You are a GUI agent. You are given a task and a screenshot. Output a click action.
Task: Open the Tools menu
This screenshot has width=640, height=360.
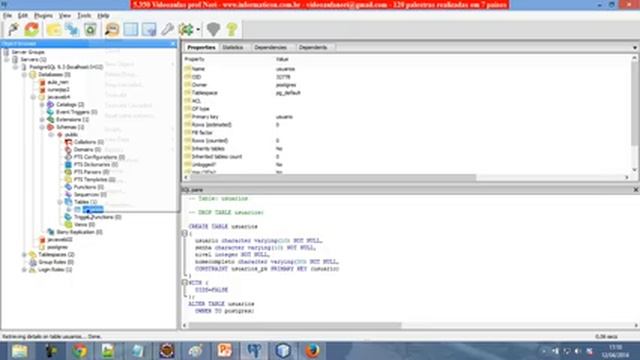point(84,16)
